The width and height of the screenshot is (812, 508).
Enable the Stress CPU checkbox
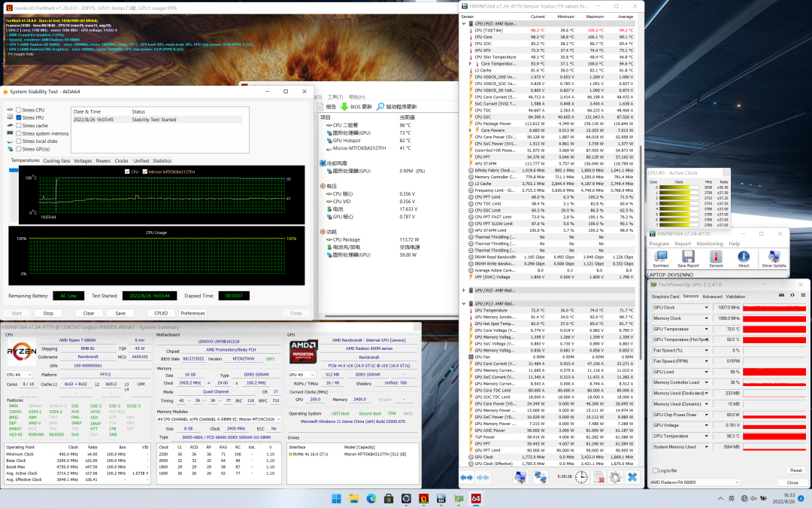click(18, 110)
